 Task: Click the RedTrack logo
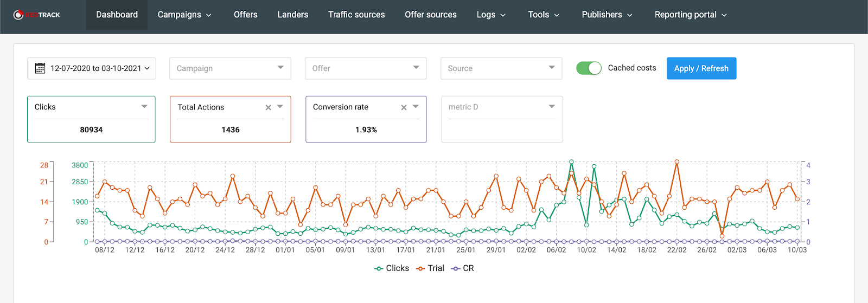36,15
